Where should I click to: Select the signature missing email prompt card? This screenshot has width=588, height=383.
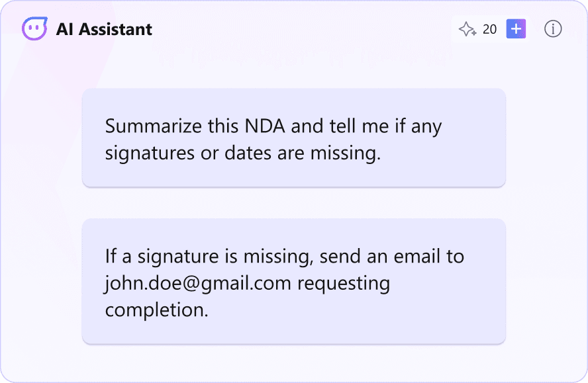click(x=293, y=281)
